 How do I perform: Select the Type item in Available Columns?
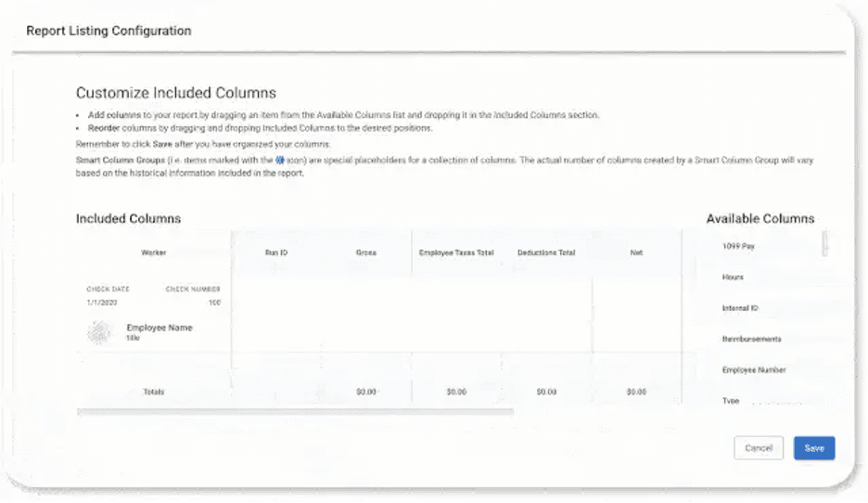[x=731, y=400]
